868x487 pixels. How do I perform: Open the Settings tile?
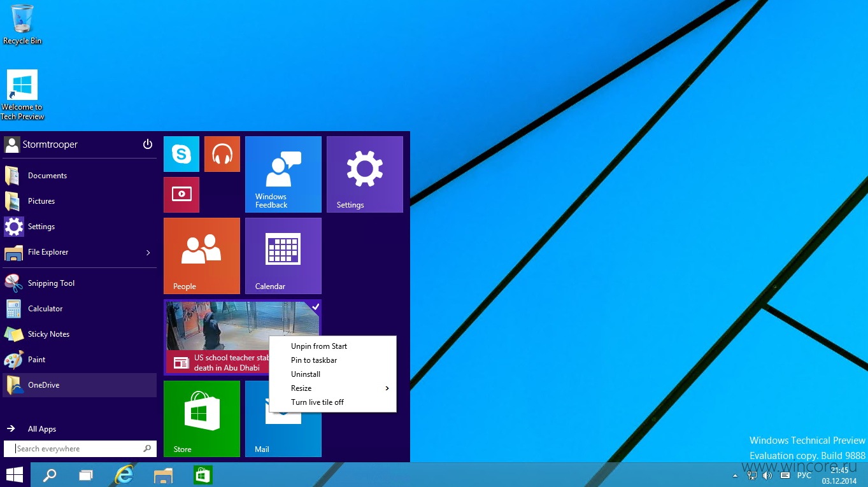365,174
